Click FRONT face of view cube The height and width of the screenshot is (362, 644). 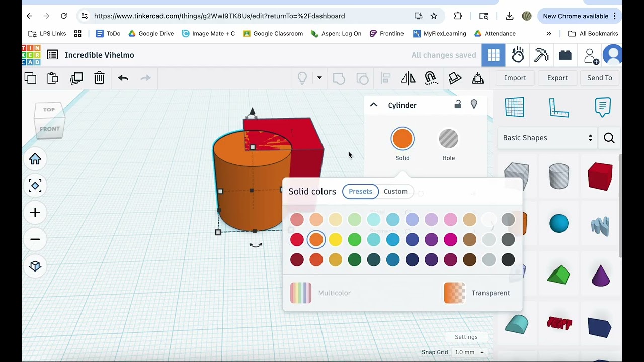[x=50, y=129]
